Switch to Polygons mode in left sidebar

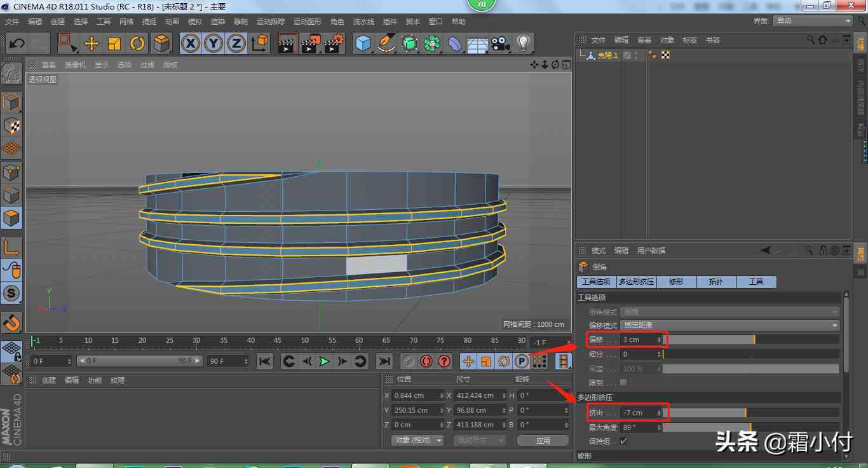coord(11,218)
